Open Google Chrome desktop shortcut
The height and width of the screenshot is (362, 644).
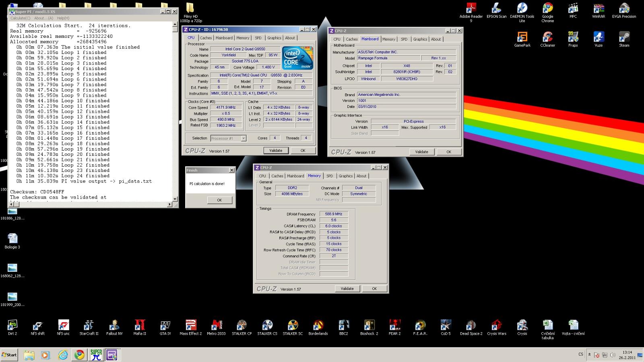tap(547, 12)
